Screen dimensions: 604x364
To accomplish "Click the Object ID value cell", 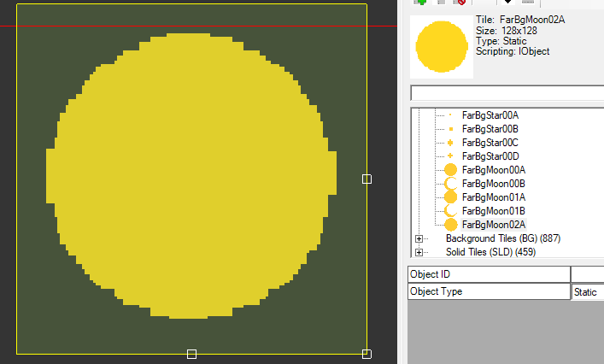I will (587, 274).
